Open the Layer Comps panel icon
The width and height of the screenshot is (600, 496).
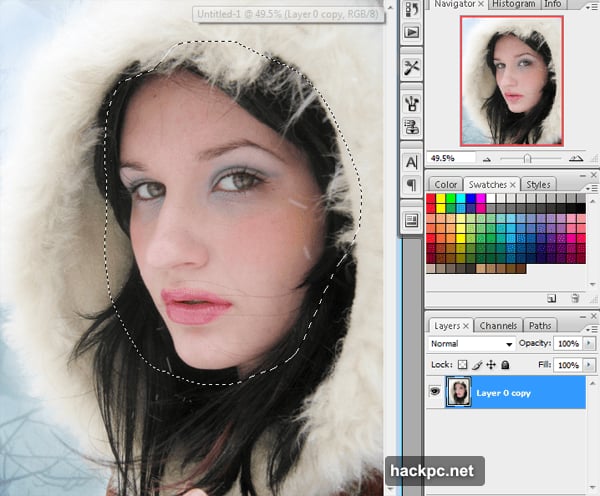point(412,220)
